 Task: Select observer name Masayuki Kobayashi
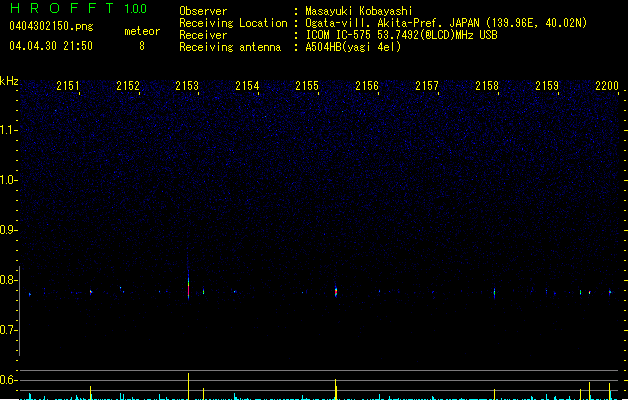coord(359,11)
